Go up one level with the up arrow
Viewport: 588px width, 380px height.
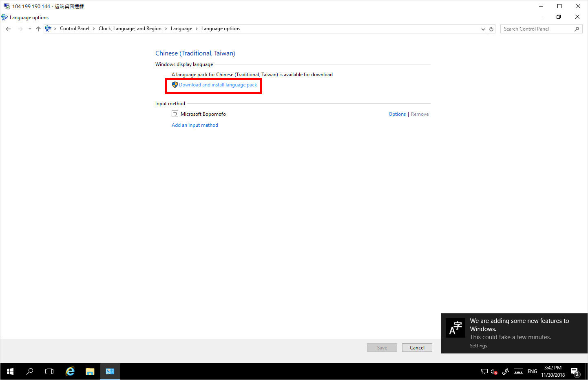click(x=38, y=29)
